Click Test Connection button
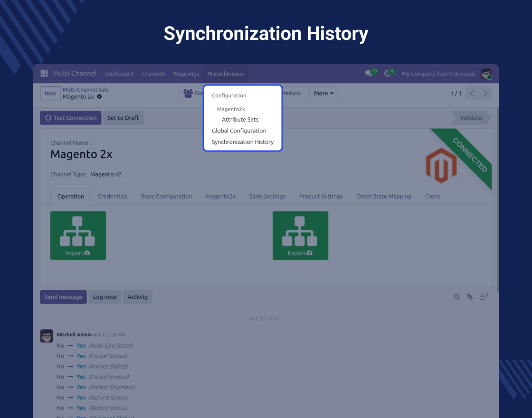Viewport: 532px width, 418px height. 71,118
